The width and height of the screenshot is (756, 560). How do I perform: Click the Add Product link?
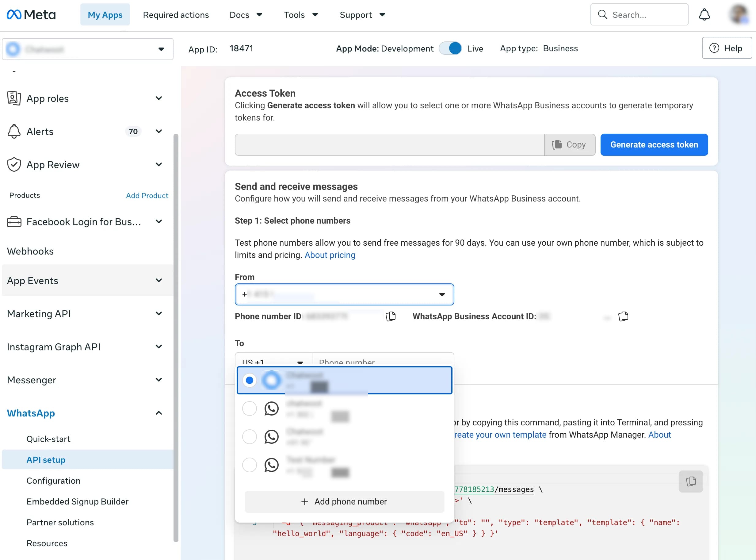[147, 196]
